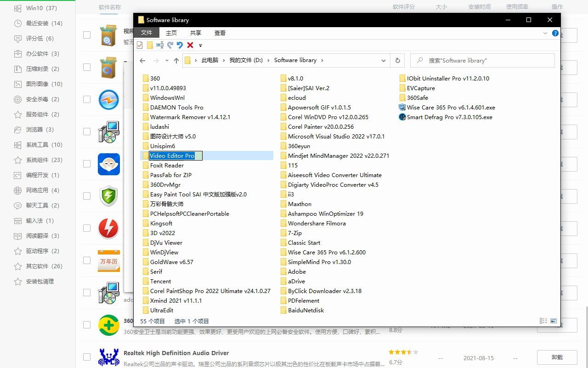The height and width of the screenshot is (368, 588).
Task: Click the 360 Safe green plus app icon
Action: [x=109, y=325]
